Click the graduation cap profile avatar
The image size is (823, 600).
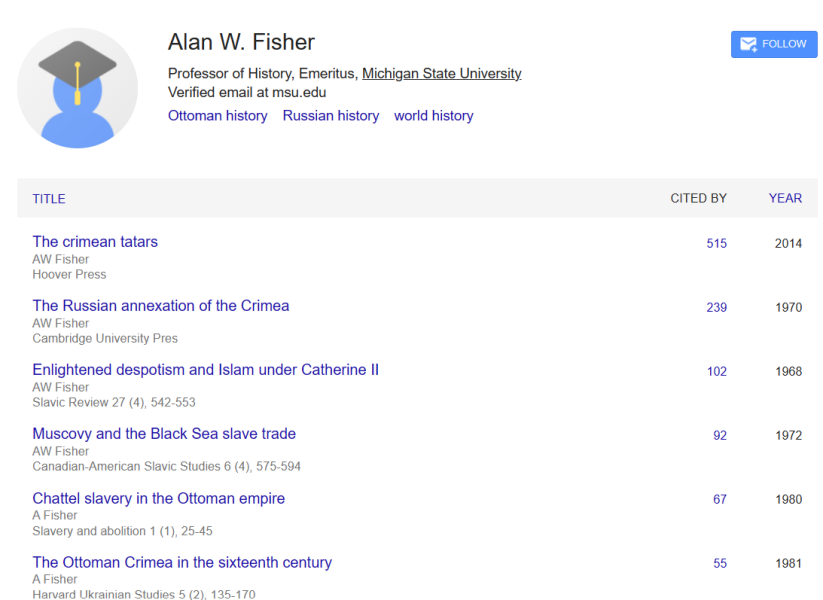point(78,88)
